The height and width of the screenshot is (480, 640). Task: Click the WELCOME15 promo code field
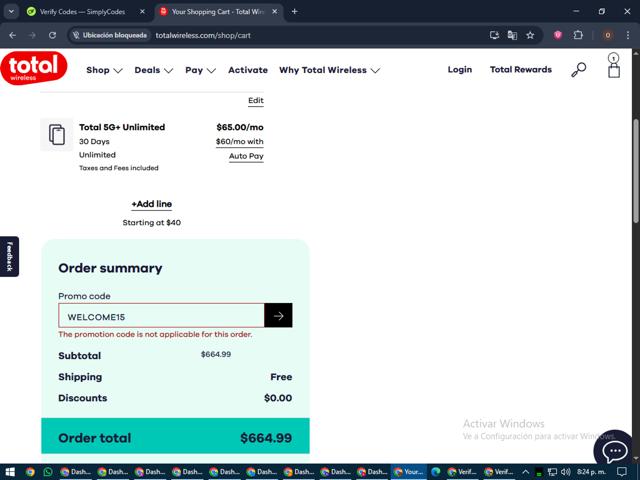click(161, 316)
